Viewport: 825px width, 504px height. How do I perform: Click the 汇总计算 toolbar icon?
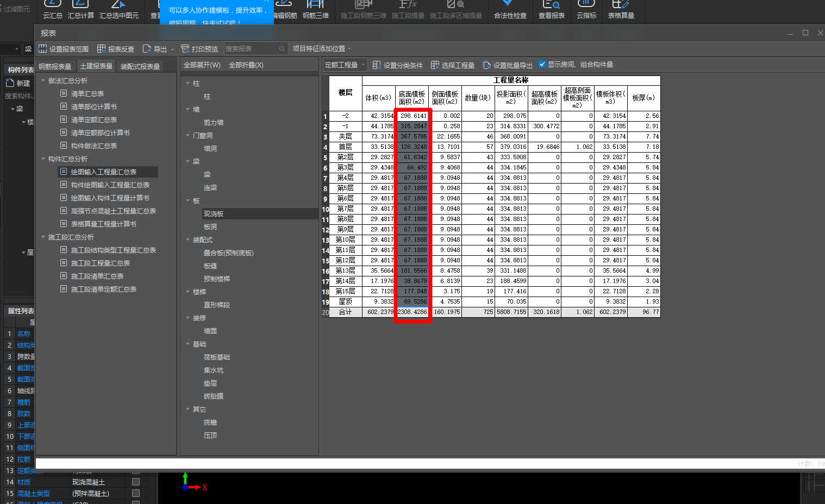[x=80, y=10]
